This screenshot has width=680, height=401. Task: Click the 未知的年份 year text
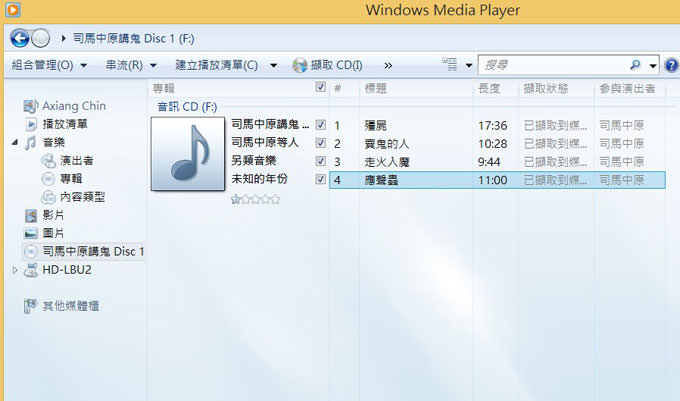tap(259, 179)
